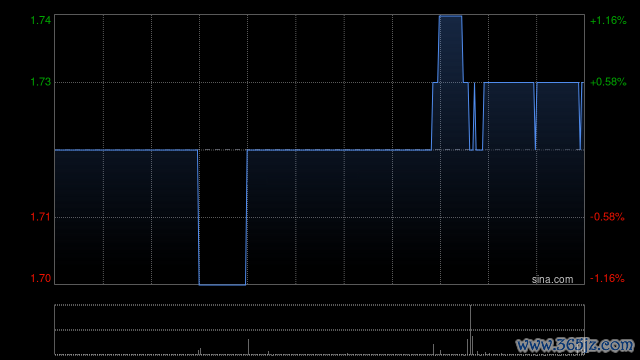Click the tallest volume bar
Image resolution: width=640 pixels, height=360 pixels.
coord(470,330)
